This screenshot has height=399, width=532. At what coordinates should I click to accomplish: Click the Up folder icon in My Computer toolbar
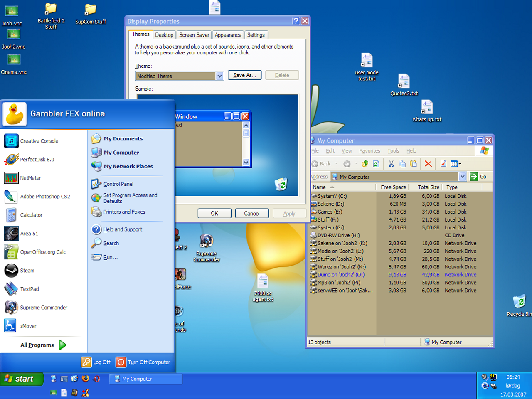[x=365, y=164]
